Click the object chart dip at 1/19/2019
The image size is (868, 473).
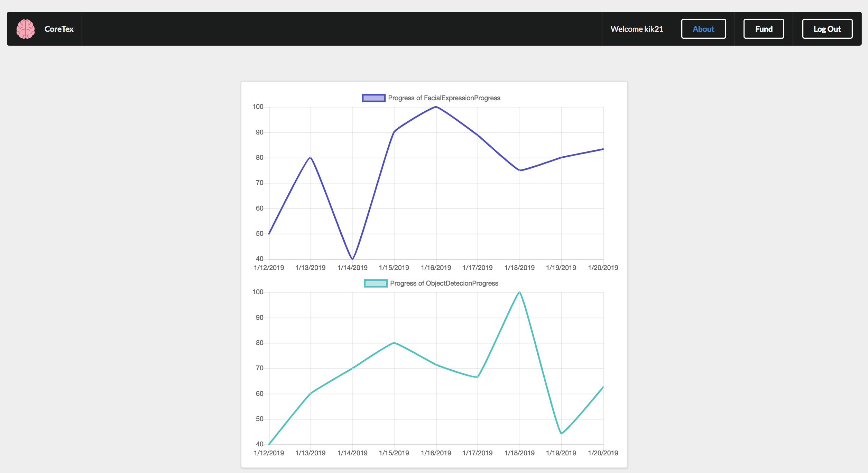coord(561,433)
